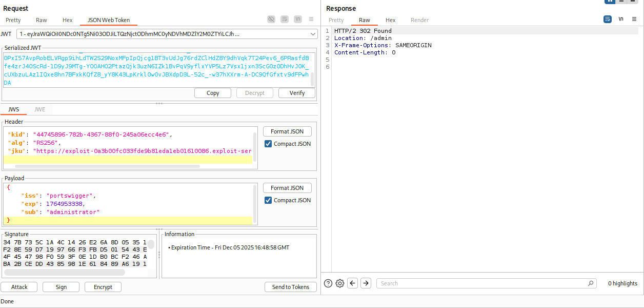Click the Sign button
The width and height of the screenshot is (644, 308).
click(61, 287)
